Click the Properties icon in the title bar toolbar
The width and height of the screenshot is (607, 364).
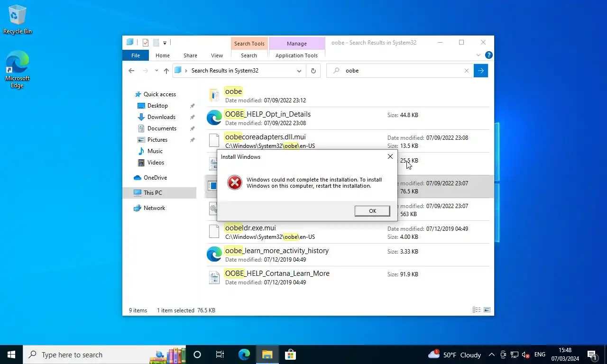[146, 43]
